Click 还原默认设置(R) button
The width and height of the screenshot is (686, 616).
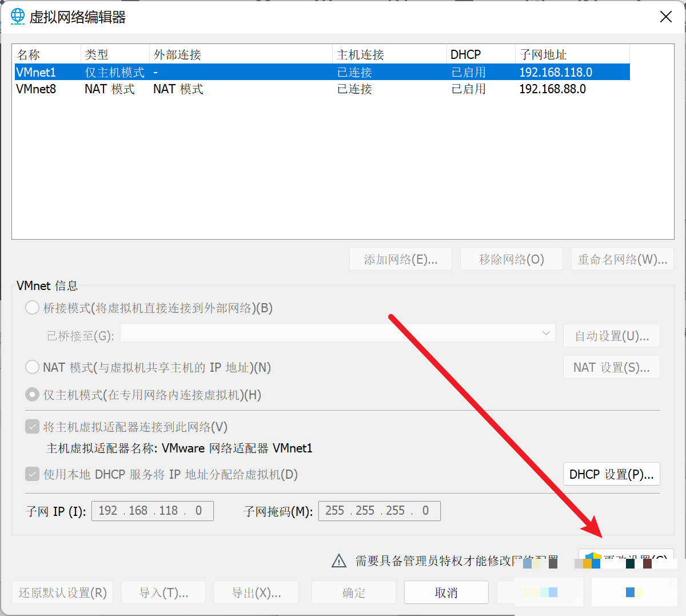[x=63, y=593]
